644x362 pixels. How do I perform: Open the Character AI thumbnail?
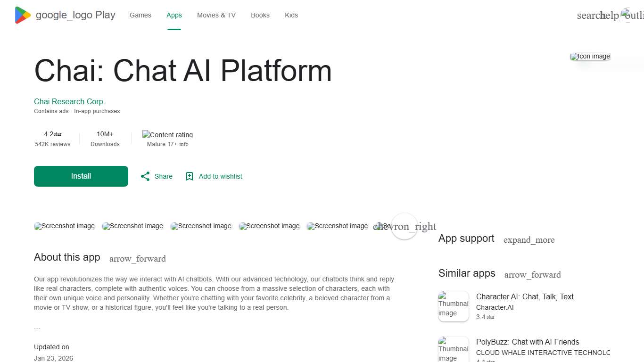pos(453,306)
